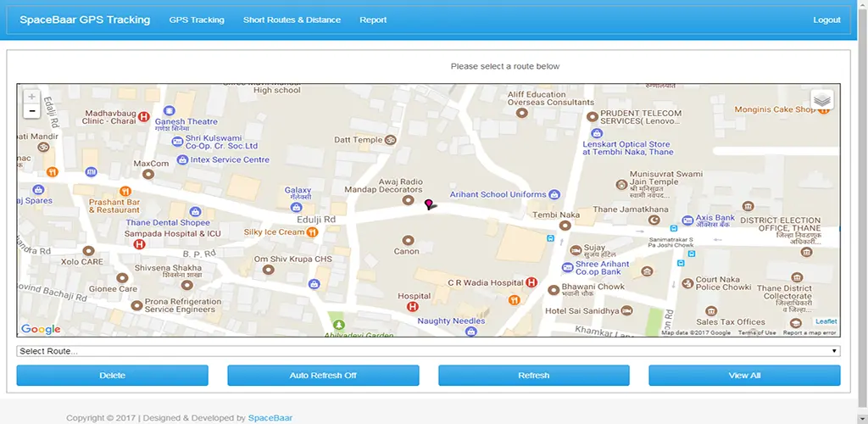Click the Canon place marker
This screenshot has height=424, width=868.
pyautogui.click(x=408, y=240)
